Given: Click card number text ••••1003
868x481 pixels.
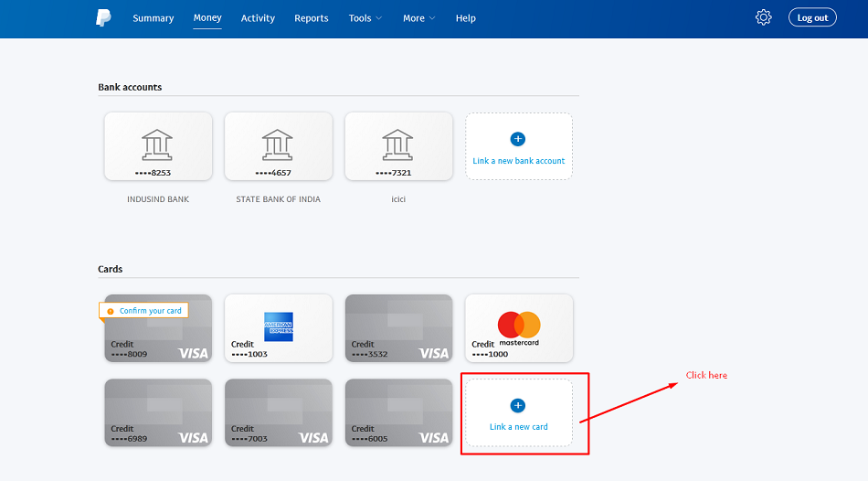Looking at the screenshot, I should point(249,354).
